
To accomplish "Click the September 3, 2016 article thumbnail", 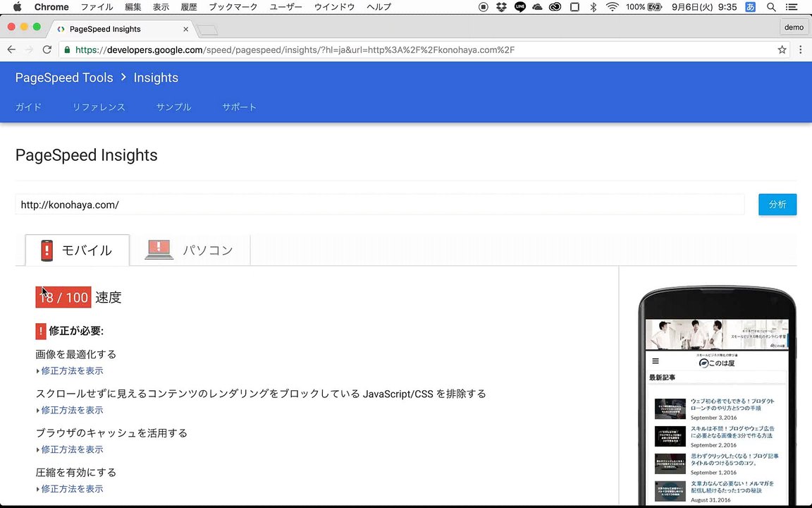I will pyautogui.click(x=670, y=409).
